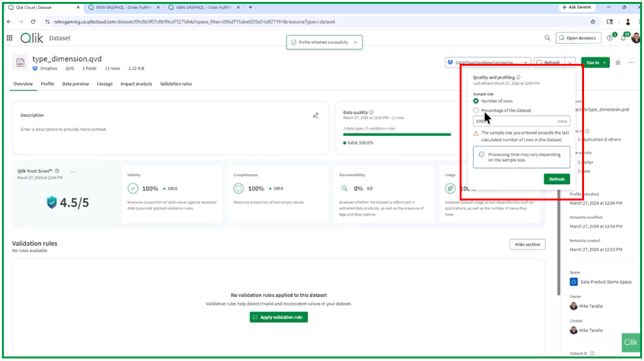Viewport: 644px width, 361px height.
Task: Dismiss the profile refreshed notification
Action: click(x=355, y=43)
